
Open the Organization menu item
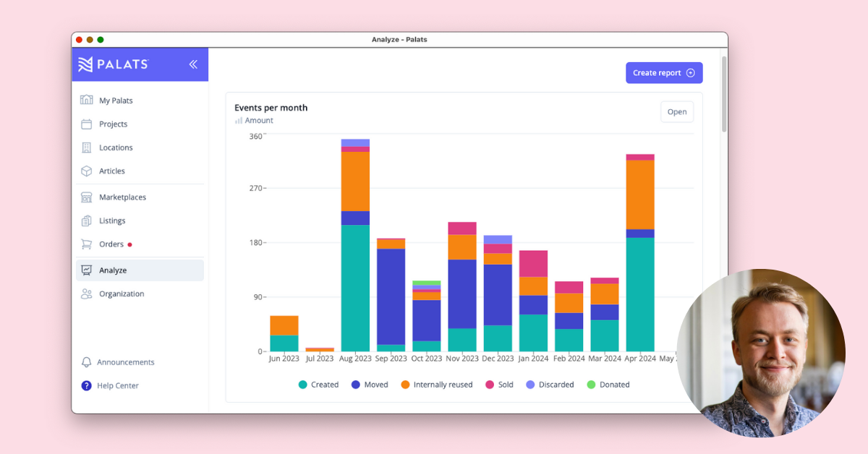click(x=121, y=294)
